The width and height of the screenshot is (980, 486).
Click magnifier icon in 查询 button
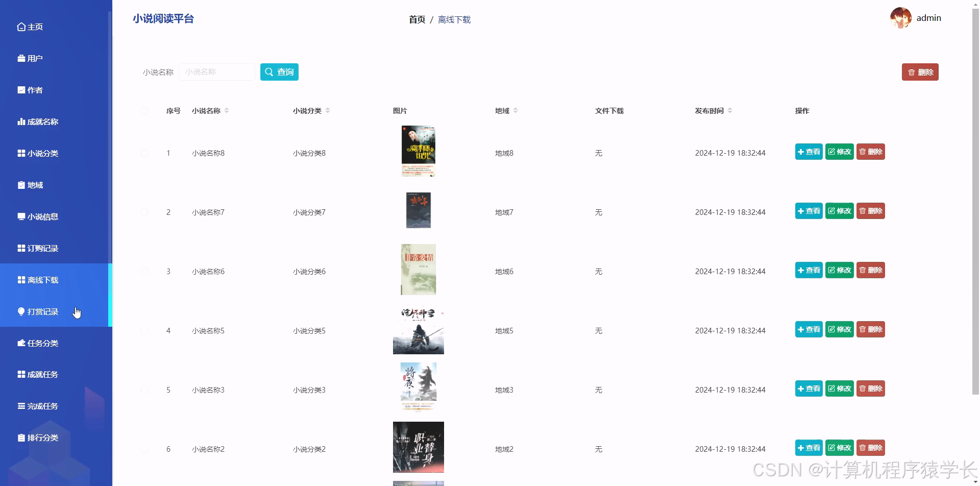click(269, 72)
